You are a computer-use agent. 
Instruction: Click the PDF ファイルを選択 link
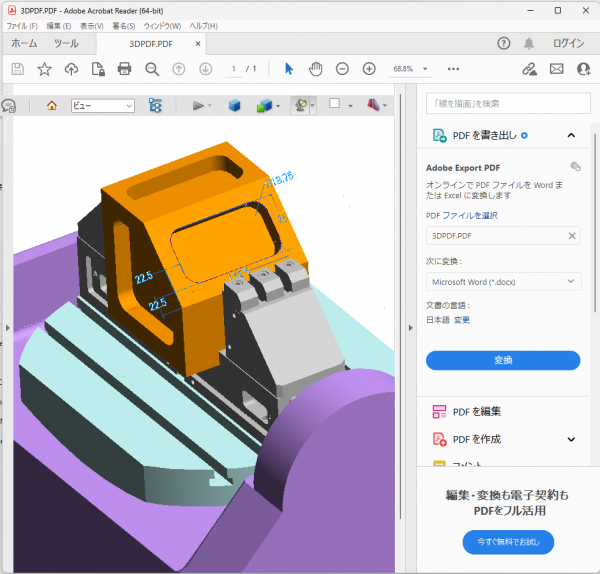[461, 215]
